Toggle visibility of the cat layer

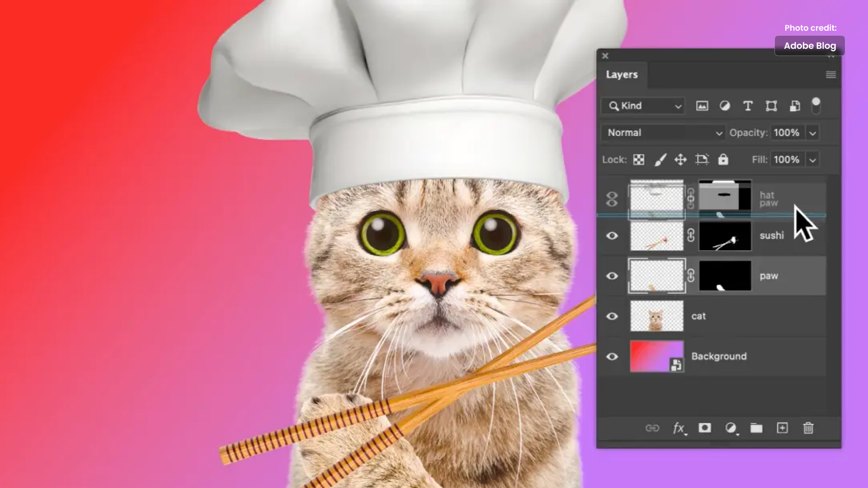tap(611, 315)
